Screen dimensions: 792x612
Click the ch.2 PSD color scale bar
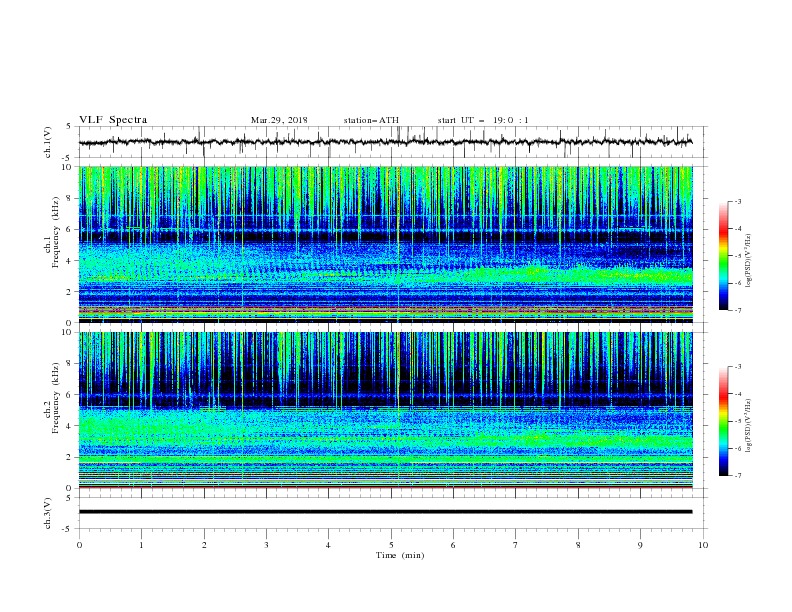click(723, 421)
